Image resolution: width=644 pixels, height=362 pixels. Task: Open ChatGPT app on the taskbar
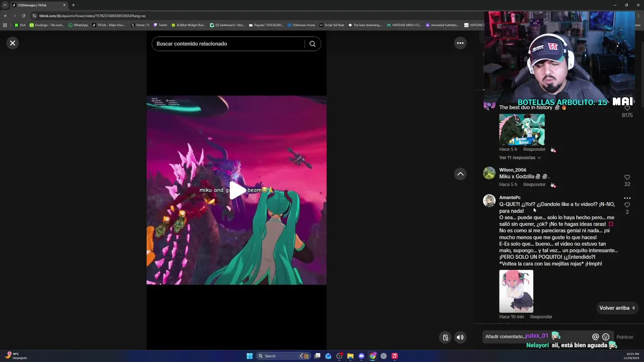[383, 356]
